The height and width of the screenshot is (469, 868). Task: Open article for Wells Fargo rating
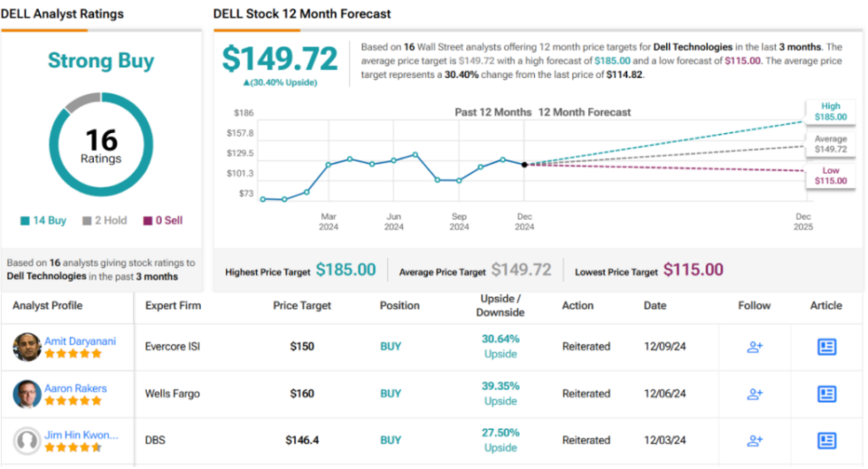[826, 394]
